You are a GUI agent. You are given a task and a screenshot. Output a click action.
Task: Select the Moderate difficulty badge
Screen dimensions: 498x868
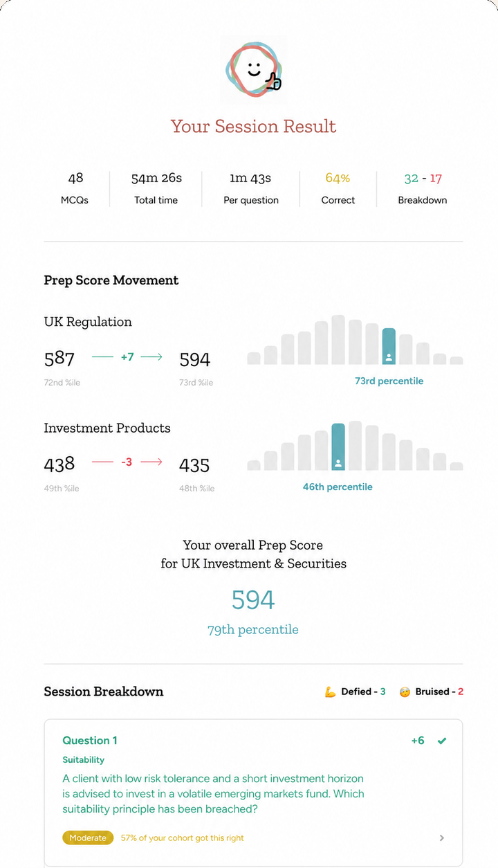(89, 838)
